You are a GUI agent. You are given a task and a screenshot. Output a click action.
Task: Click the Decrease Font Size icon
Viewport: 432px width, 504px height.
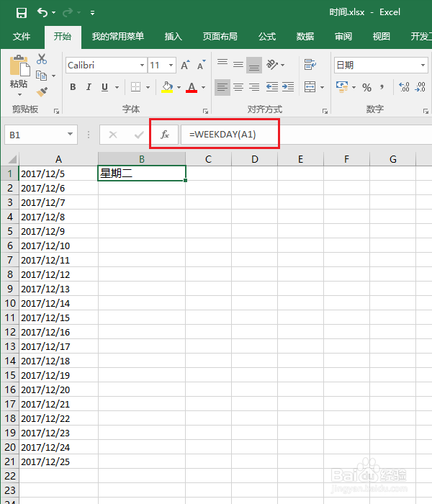[201, 66]
